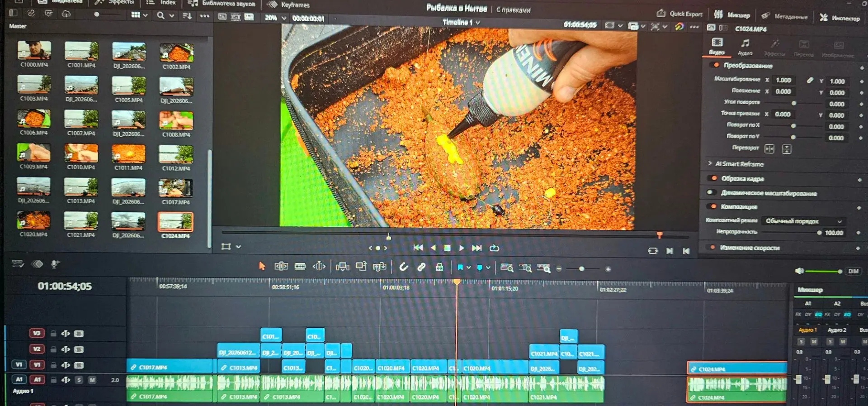Click the scale link chain icon in Масштабирование
The image size is (868, 406).
click(810, 81)
